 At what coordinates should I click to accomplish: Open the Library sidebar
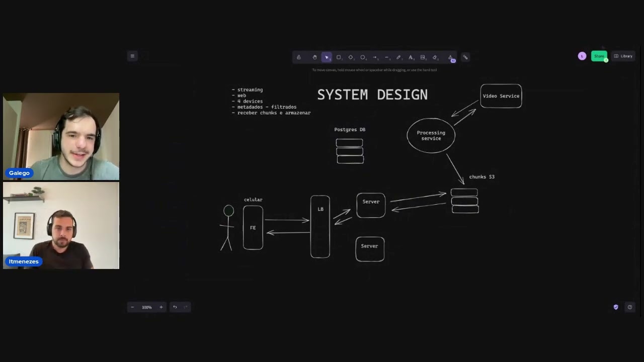(x=623, y=56)
